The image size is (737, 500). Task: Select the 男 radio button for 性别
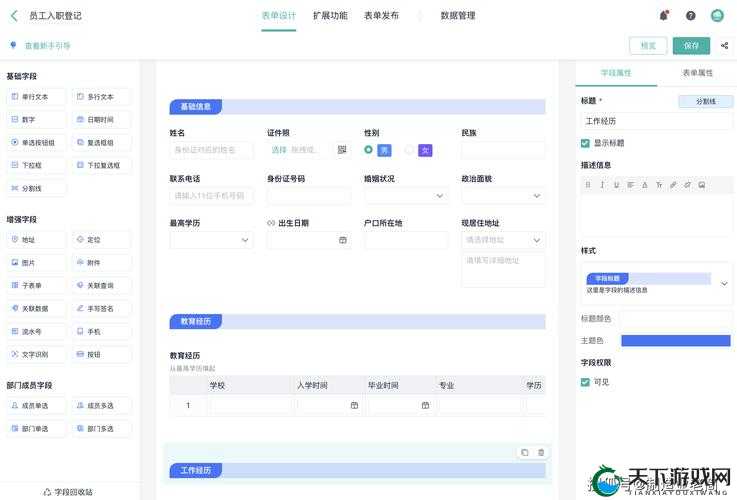point(368,149)
